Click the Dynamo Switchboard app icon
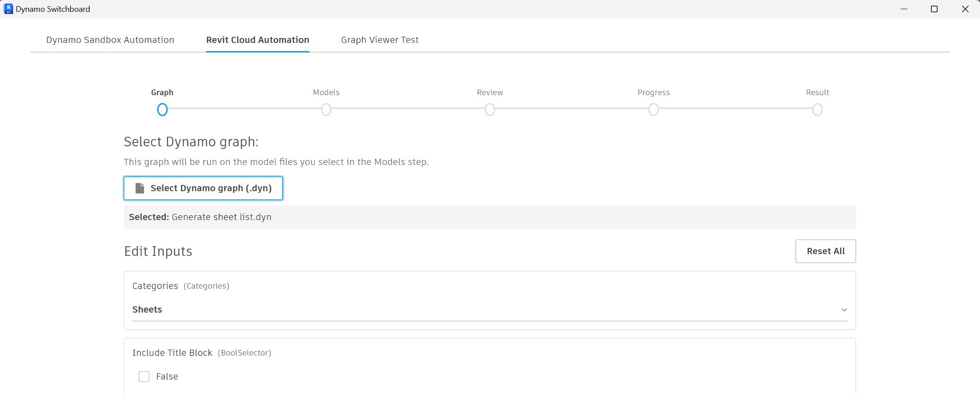The width and height of the screenshot is (980, 394). (x=8, y=9)
